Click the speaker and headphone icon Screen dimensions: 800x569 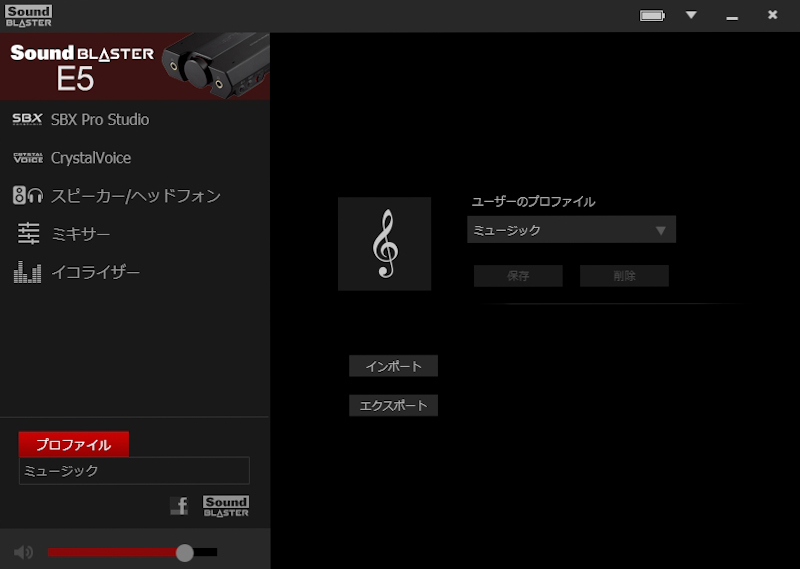point(28,195)
